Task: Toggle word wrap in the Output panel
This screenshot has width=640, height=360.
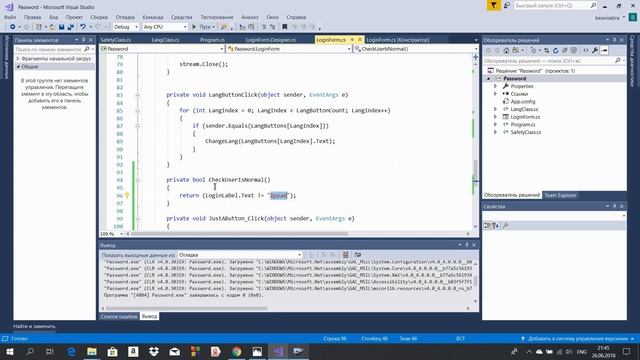Action: [358, 255]
